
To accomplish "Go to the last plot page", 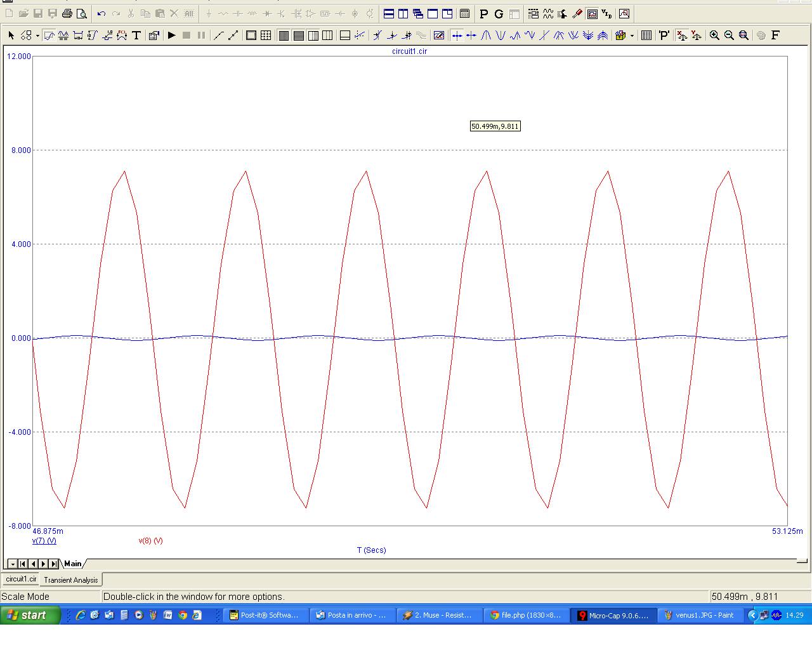I will [54, 564].
